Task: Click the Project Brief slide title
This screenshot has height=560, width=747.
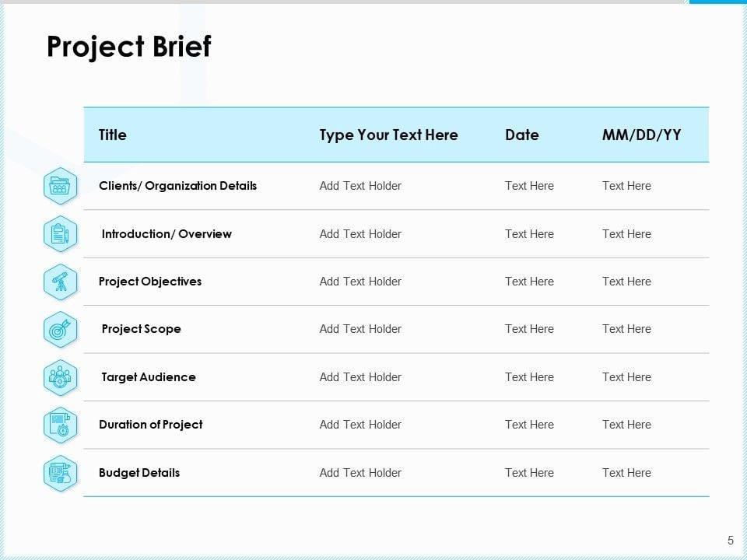Action: click(x=128, y=47)
